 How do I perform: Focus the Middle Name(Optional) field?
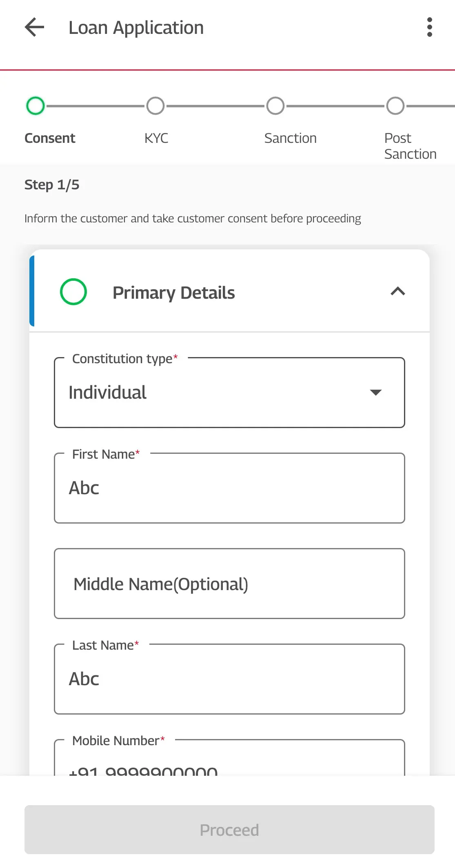tap(229, 584)
